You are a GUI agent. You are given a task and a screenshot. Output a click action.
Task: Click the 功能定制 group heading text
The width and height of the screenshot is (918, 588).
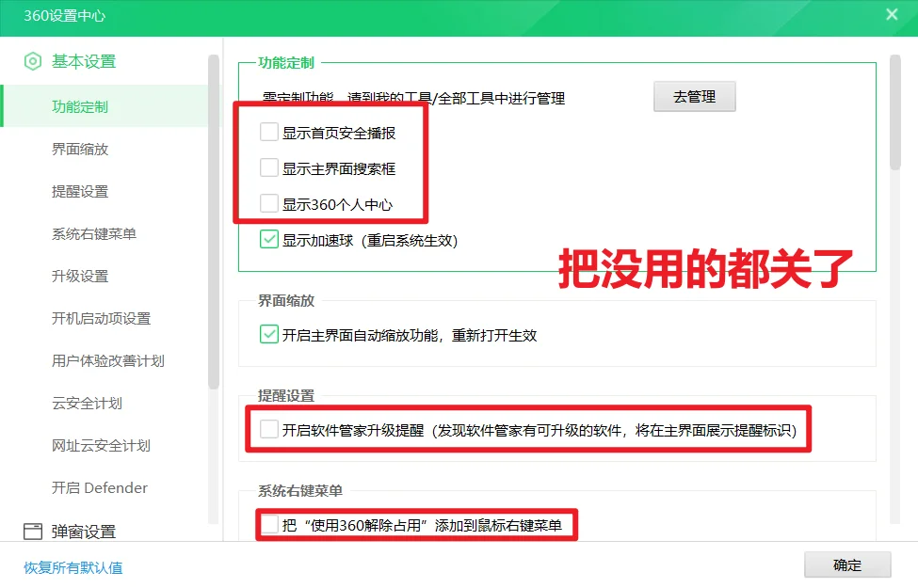click(286, 63)
